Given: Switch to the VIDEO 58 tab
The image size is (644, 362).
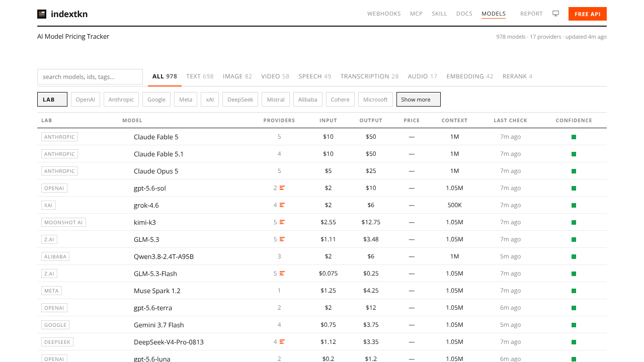Looking at the screenshot, I should [x=275, y=76].
